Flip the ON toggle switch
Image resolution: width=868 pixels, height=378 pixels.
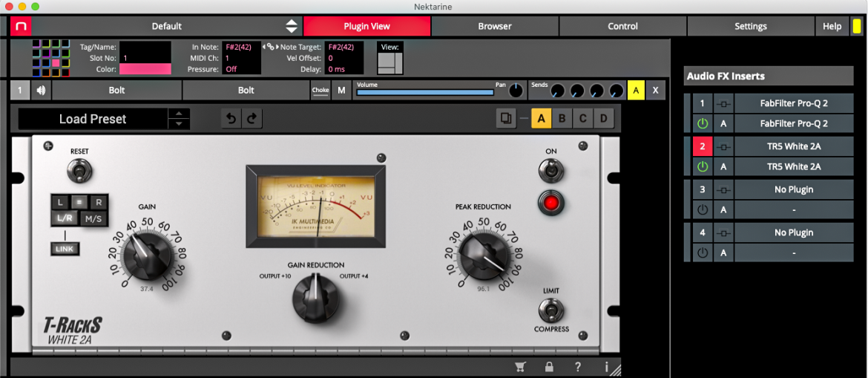pos(550,171)
